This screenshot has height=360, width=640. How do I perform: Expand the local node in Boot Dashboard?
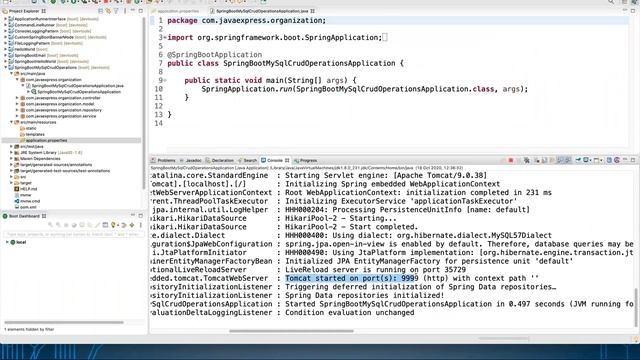(x=7, y=242)
